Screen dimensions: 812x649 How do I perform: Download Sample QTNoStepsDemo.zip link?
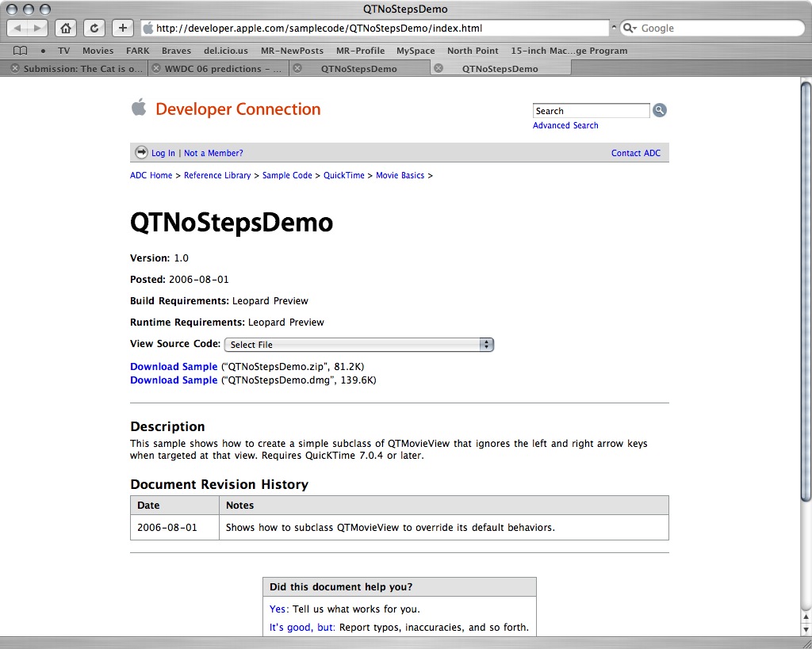pos(174,366)
